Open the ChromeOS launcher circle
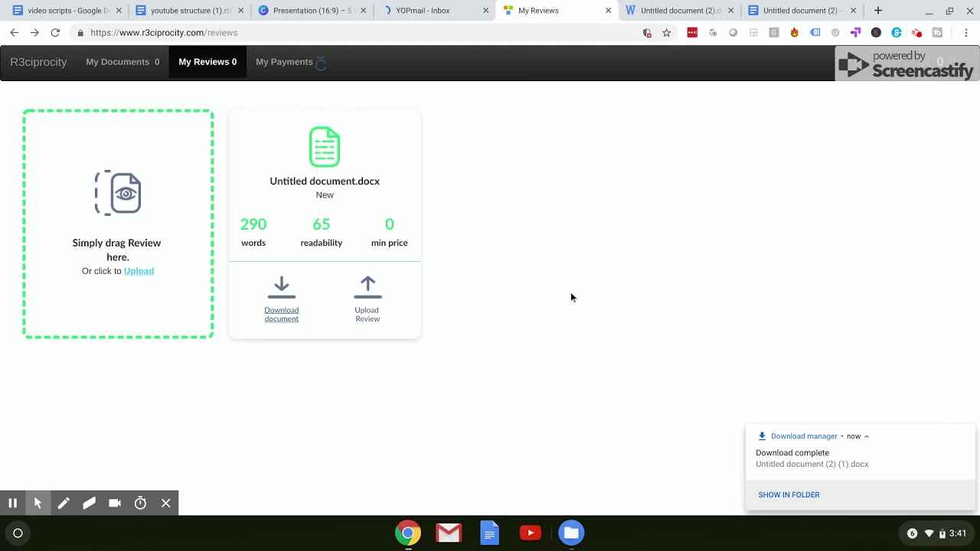 [x=18, y=533]
